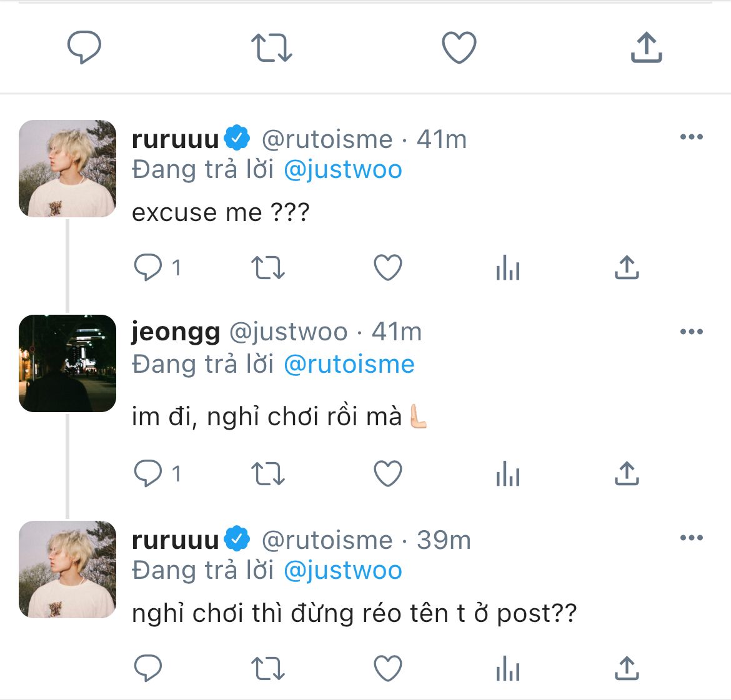Viewport: 731px width, 700px height.
Task: Retweet jeongg's 'im đi' reply
Action: tap(267, 473)
